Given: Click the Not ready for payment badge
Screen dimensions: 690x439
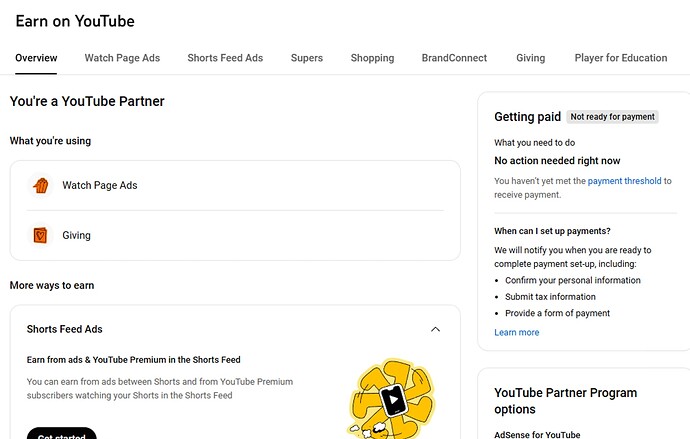Looking at the screenshot, I should pyautogui.click(x=613, y=117).
